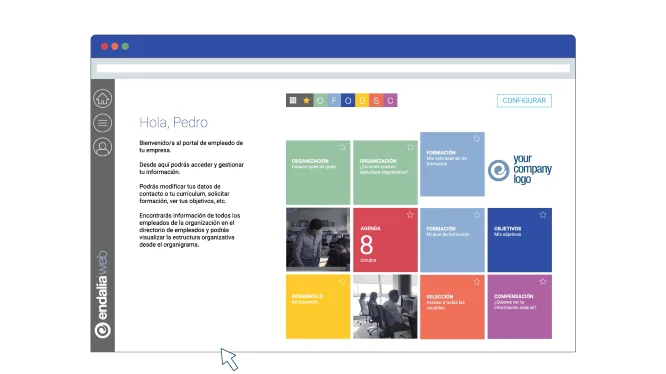Screen dimensions: 666x374
Task: Click the 'your company logo' image
Action: (x=519, y=169)
